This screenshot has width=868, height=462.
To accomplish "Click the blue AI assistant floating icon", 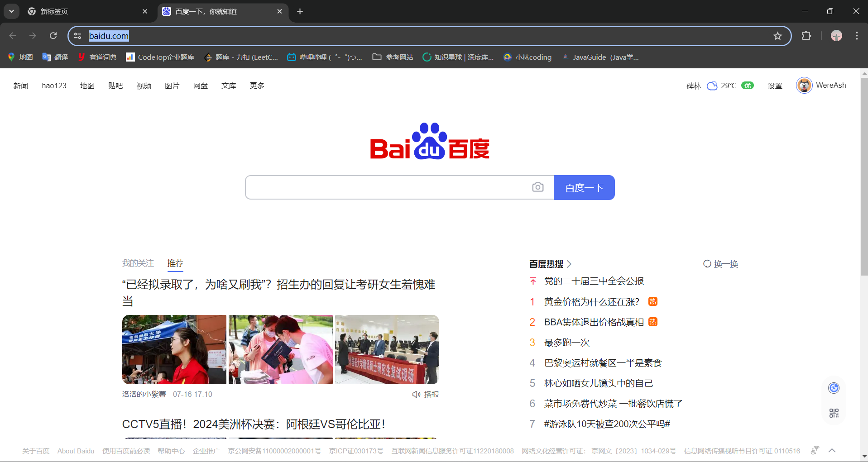I will [834, 388].
